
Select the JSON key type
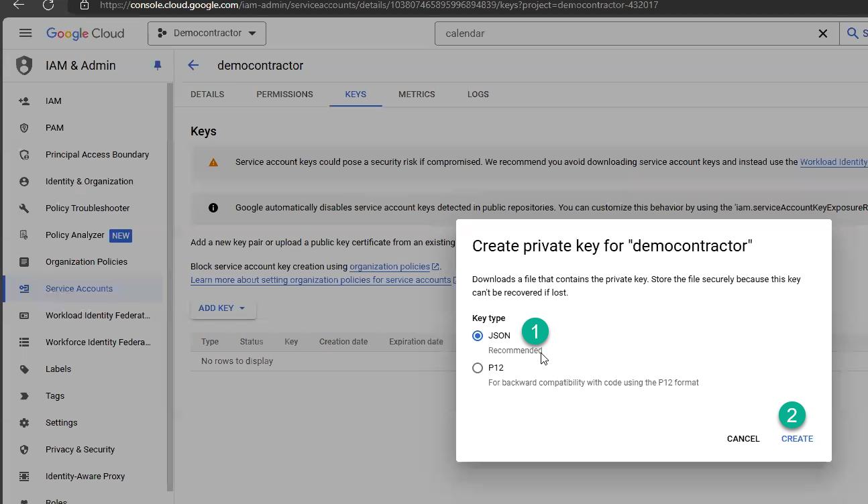(x=478, y=336)
